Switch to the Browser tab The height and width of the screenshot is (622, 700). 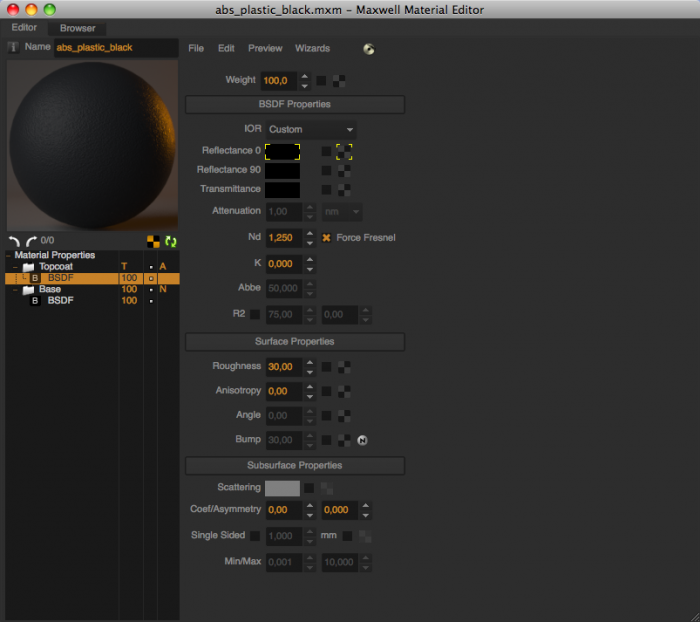(78, 28)
